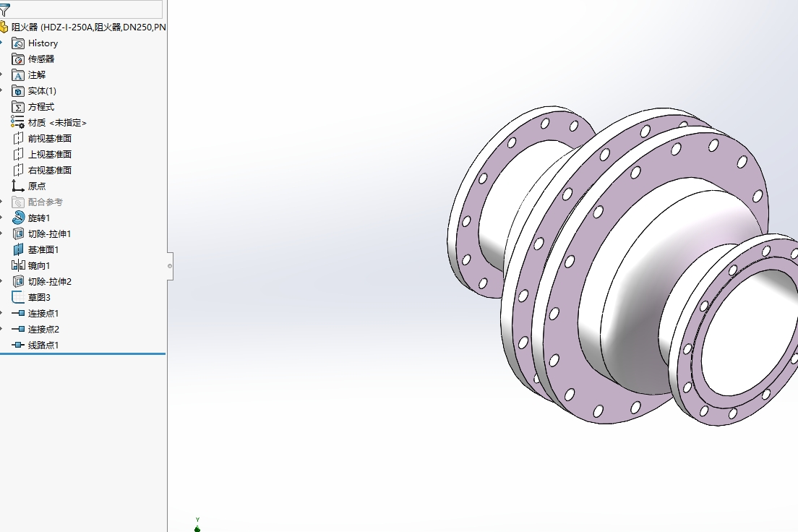Select the 线路点1 label
The image size is (798, 532).
pos(43,345)
